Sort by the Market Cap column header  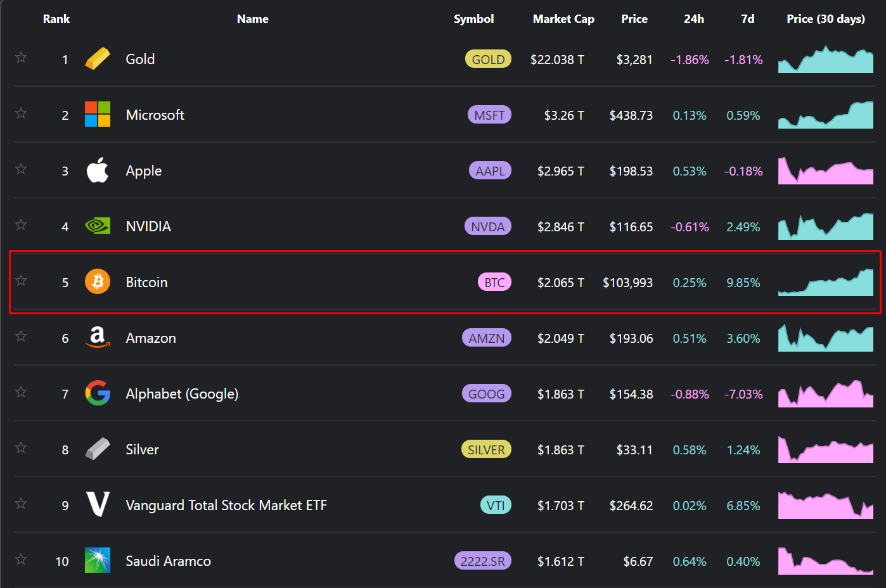(x=563, y=19)
